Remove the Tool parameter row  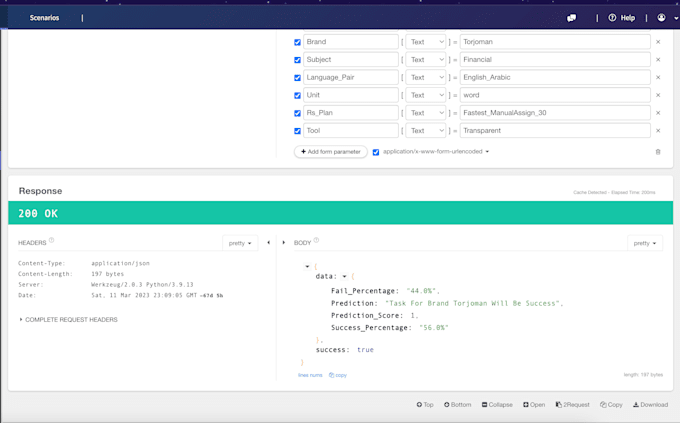tap(658, 131)
